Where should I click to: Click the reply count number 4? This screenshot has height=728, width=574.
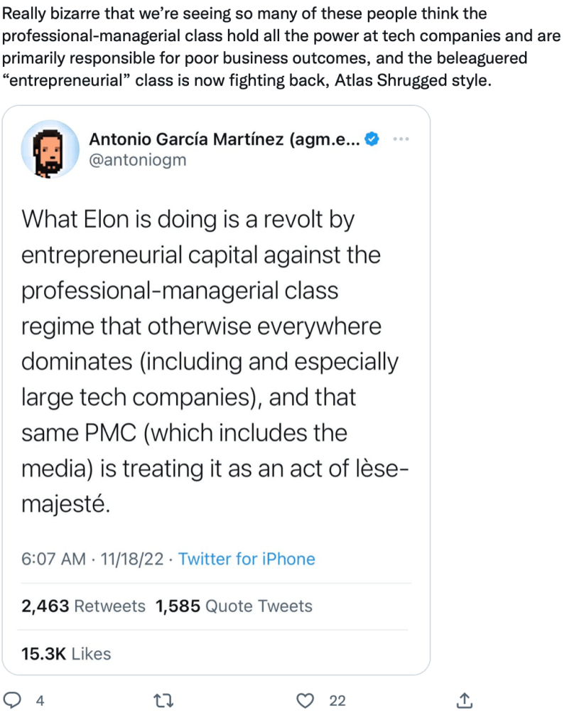(40, 701)
